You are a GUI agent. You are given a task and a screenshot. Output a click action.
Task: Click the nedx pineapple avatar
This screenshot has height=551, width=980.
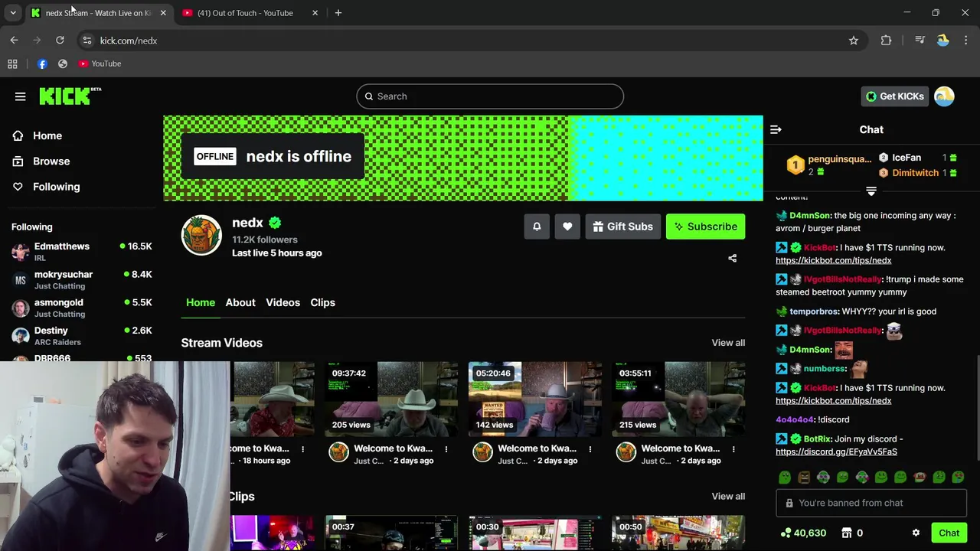point(201,234)
